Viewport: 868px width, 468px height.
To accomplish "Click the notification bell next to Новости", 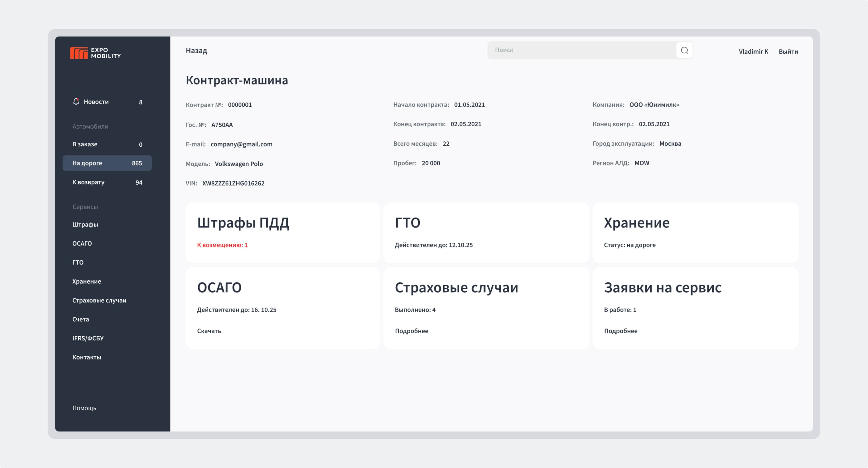I will [x=76, y=101].
